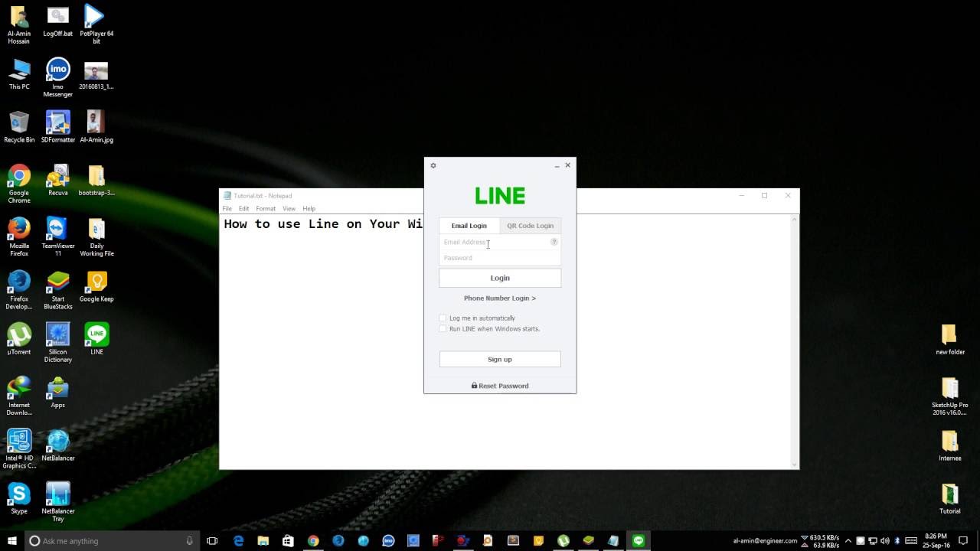The image size is (980, 551).
Task: Select the This PC desktop icon
Action: 19,74
